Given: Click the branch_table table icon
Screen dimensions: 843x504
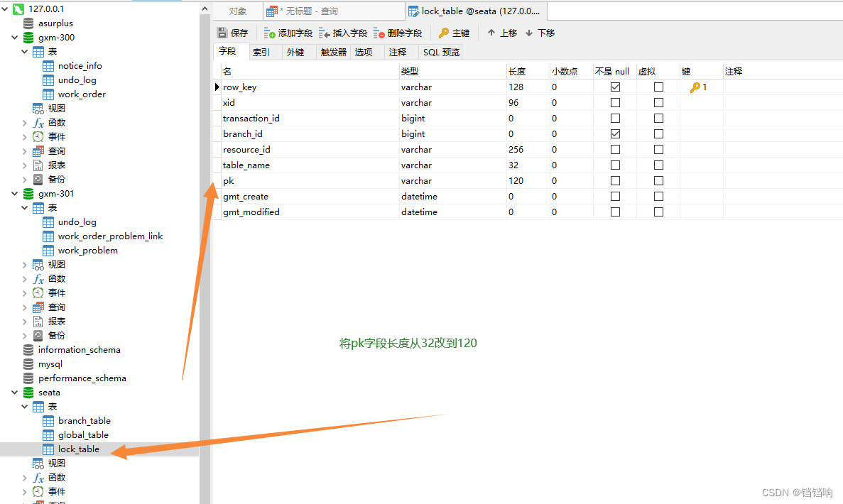Looking at the screenshot, I should (48, 421).
